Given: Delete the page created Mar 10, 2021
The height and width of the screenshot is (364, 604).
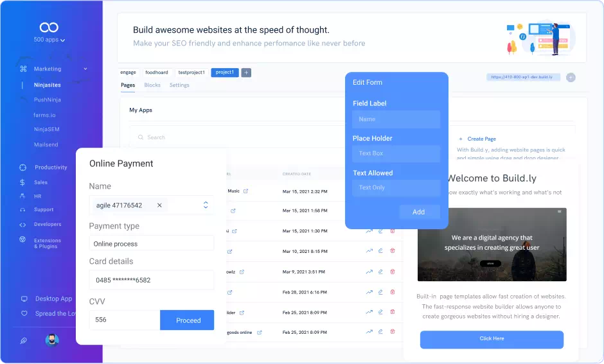Looking at the screenshot, I should pos(393,251).
